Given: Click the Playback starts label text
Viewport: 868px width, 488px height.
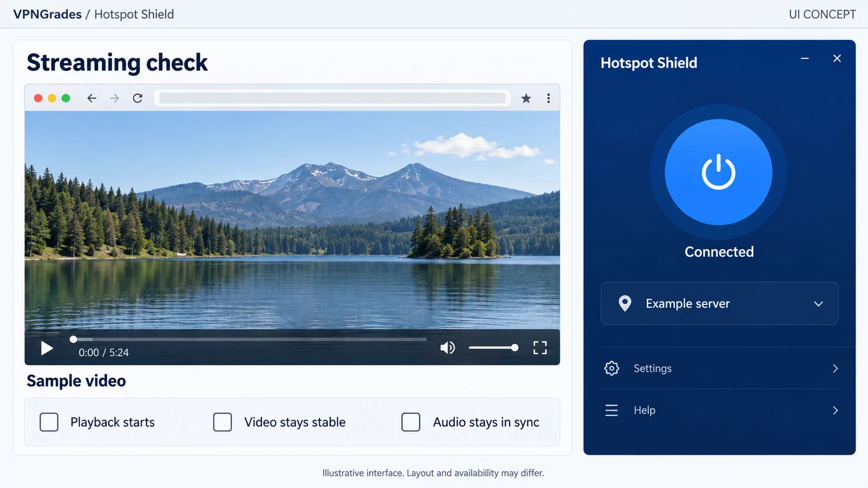Looking at the screenshot, I should coord(113,422).
